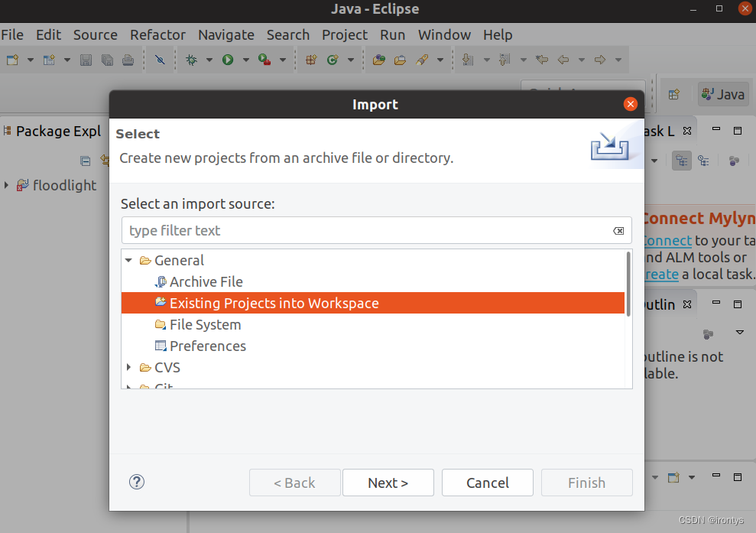Click the Create local task link
The height and width of the screenshot is (533, 756).
click(x=661, y=274)
